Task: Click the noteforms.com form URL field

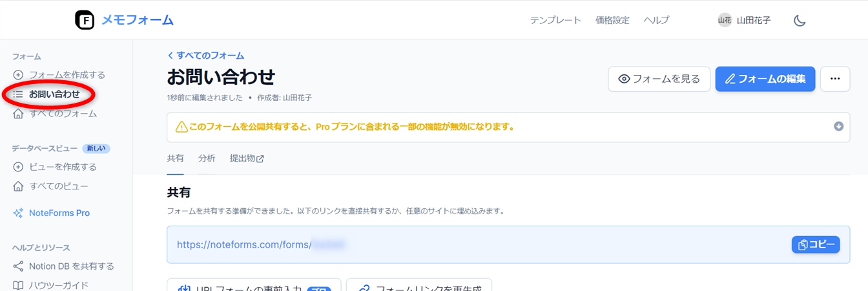Action: (x=452, y=244)
